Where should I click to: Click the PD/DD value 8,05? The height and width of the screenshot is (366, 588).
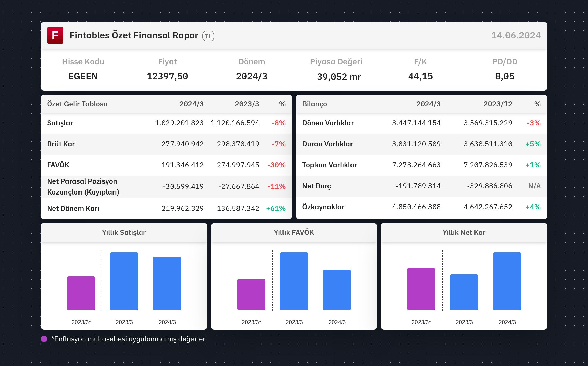tap(505, 76)
